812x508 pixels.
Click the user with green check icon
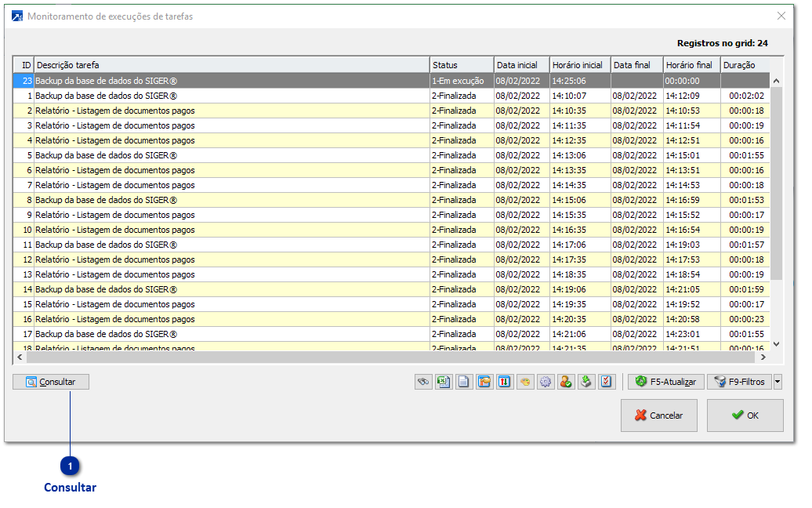point(566,382)
